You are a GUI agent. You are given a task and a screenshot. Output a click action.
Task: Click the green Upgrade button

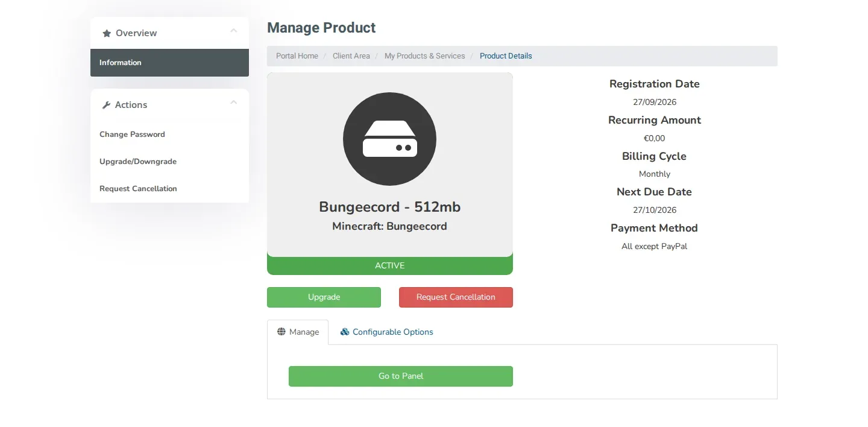pos(324,297)
